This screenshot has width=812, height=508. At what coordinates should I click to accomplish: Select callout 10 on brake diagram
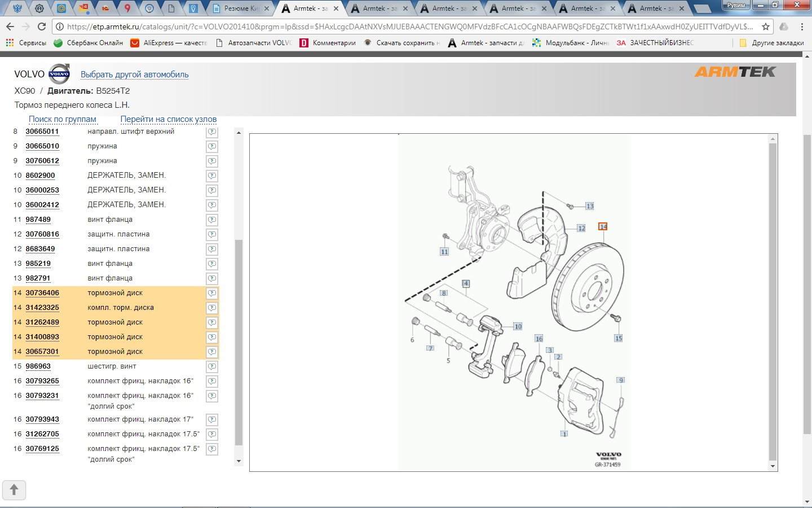[x=518, y=326]
